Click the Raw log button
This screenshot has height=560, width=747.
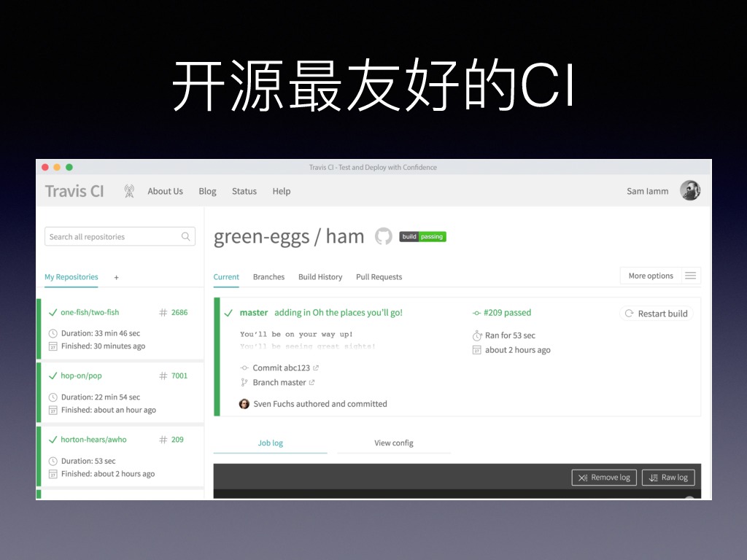(668, 478)
